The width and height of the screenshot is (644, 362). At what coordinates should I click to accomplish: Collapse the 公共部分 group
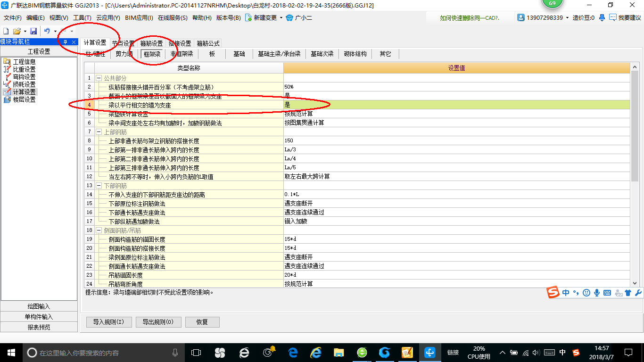(x=99, y=78)
